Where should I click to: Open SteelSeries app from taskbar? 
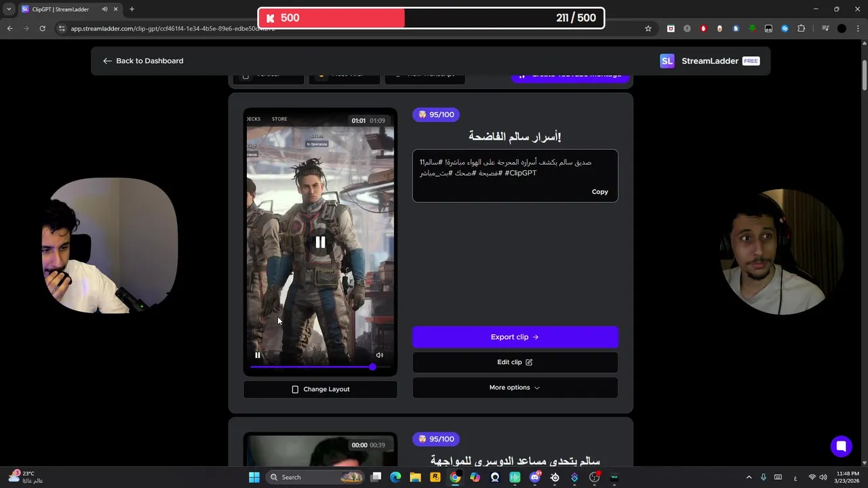[x=555, y=477]
